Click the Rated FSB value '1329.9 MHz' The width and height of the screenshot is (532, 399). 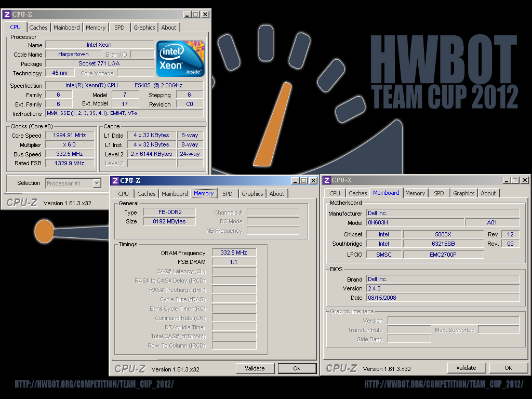point(70,163)
